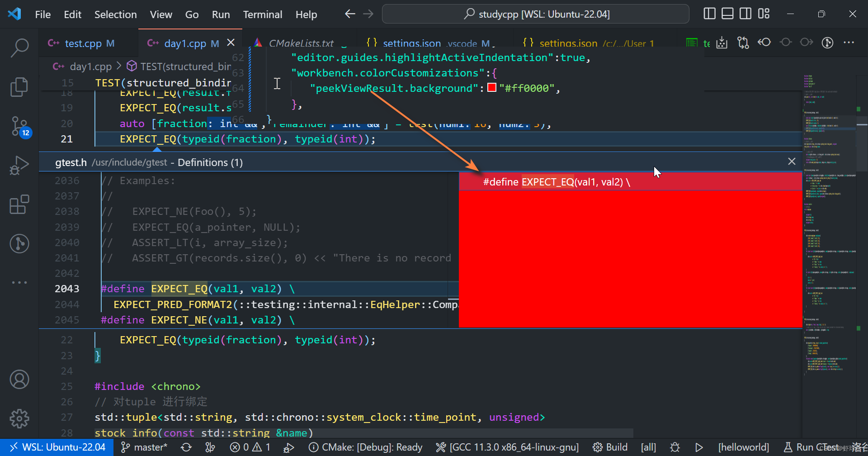Click the CMake Build button
This screenshot has width=868, height=456.
coord(610,447)
